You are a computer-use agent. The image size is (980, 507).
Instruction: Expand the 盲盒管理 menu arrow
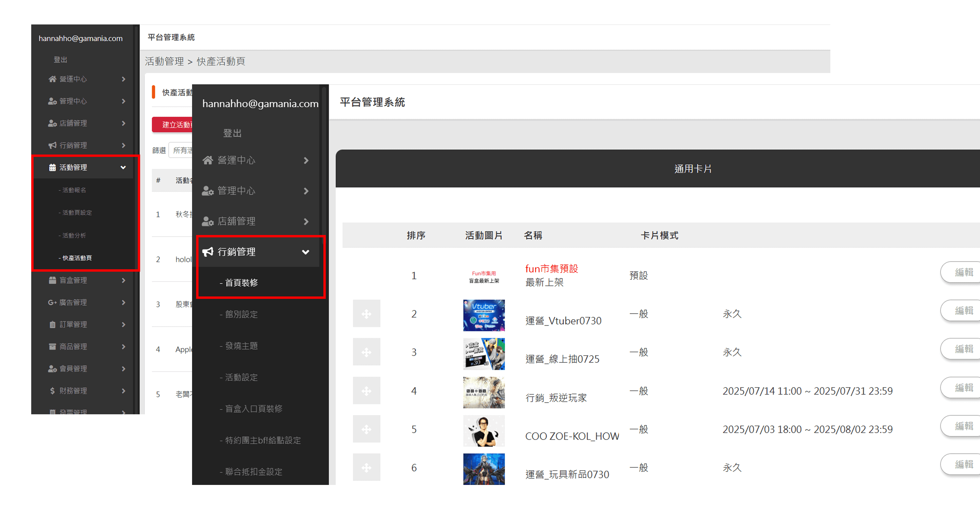tap(123, 280)
